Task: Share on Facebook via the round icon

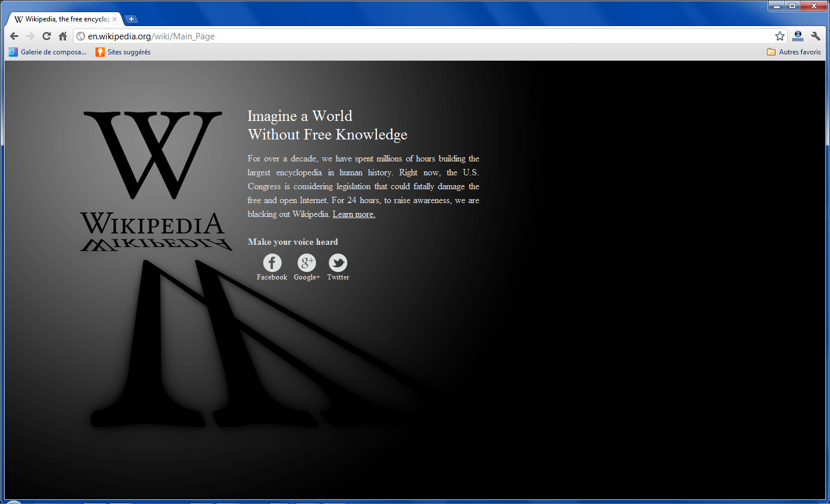Action: (x=272, y=263)
